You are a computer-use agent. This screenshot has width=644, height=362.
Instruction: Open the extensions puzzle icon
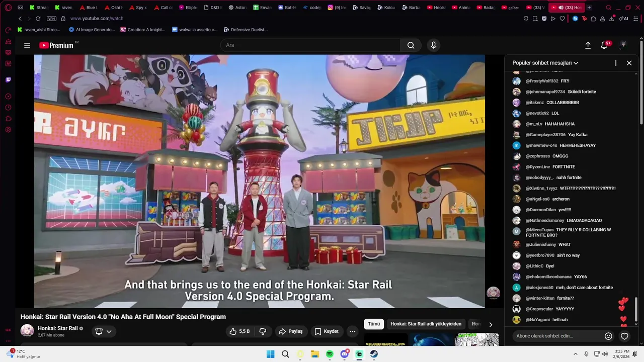coord(593,19)
